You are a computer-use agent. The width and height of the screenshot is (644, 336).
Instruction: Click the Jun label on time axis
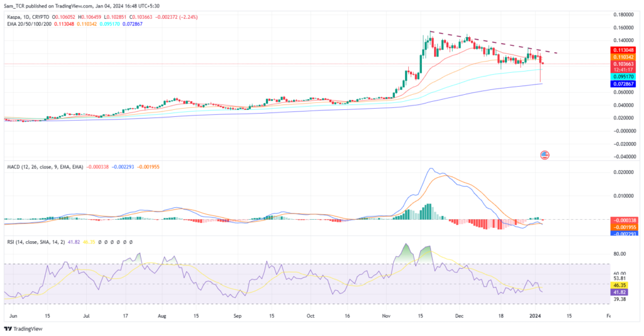[x=13, y=317]
